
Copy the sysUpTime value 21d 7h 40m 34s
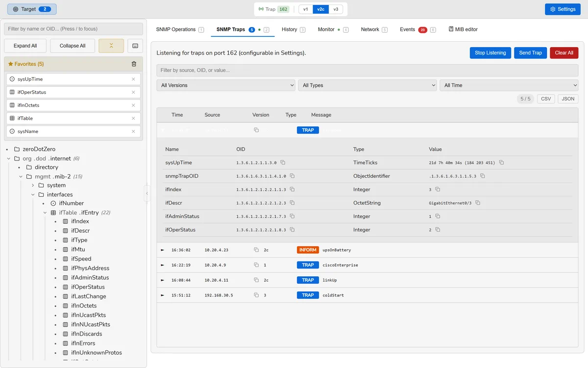[x=501, y=162]
